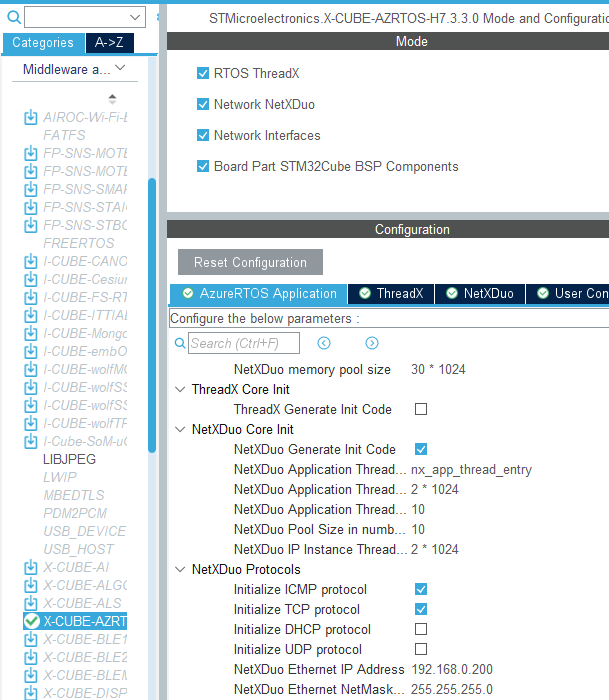Click download icon beside FP-SNS-SMAF
The width and height of the screenshot is (609, 700).
tap(30, 189)
